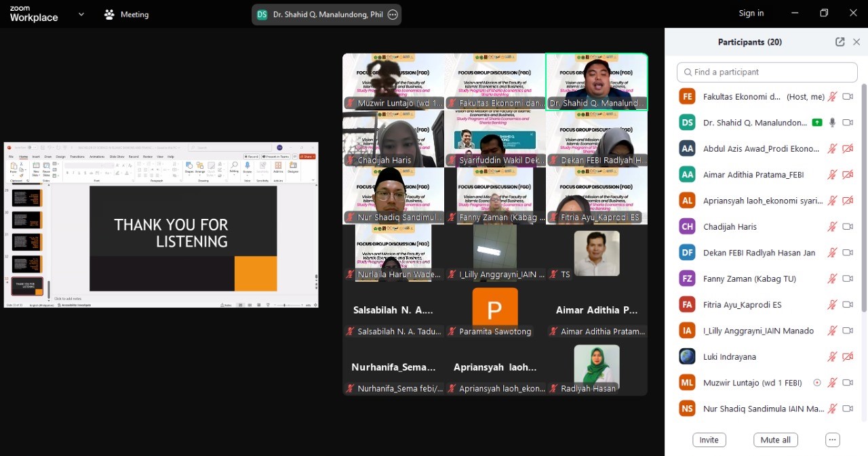Expand the Dr. Shahid Q. Manalundong speaker pill
The height and width of the screenshot is (456, 868).
[327, 14]
